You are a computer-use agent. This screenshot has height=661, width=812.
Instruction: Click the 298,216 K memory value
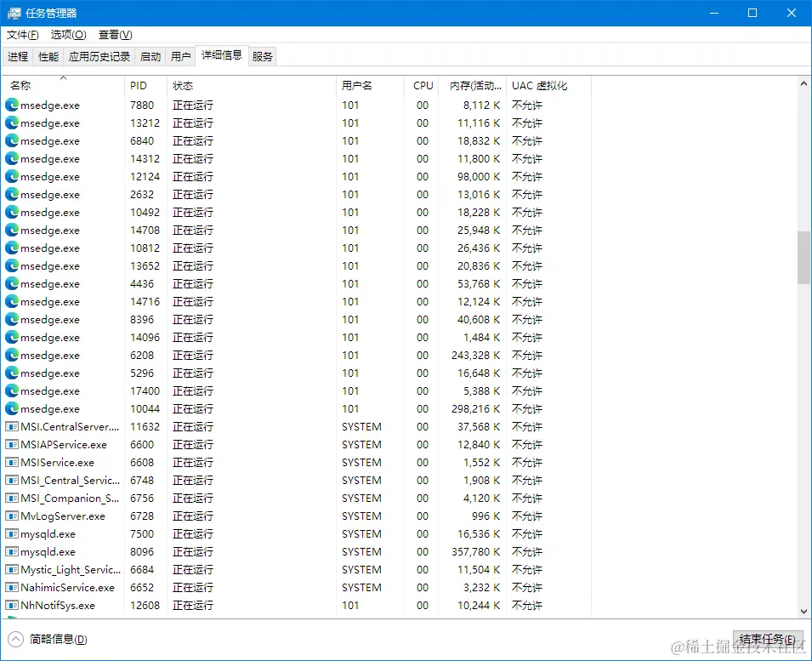point(475,408)
